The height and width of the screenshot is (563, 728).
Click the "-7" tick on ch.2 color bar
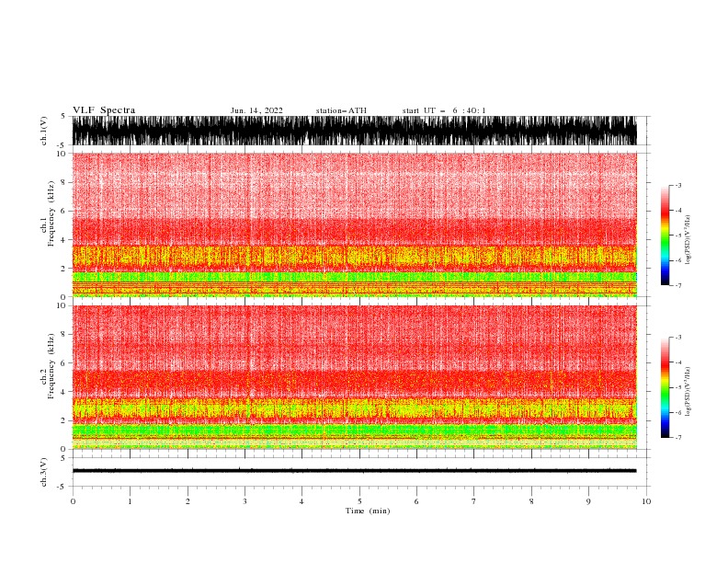coord(677,438)
